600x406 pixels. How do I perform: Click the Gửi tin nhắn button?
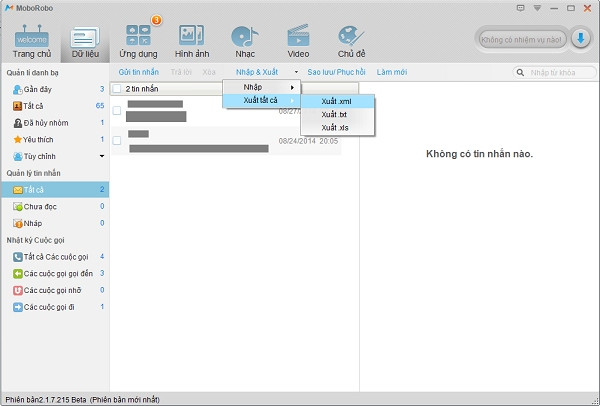(x=139, y=72)
